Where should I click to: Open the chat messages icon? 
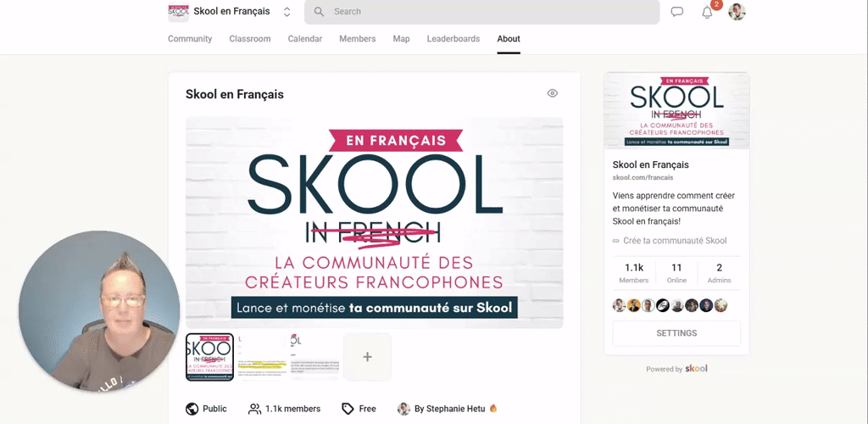[676, 12]
